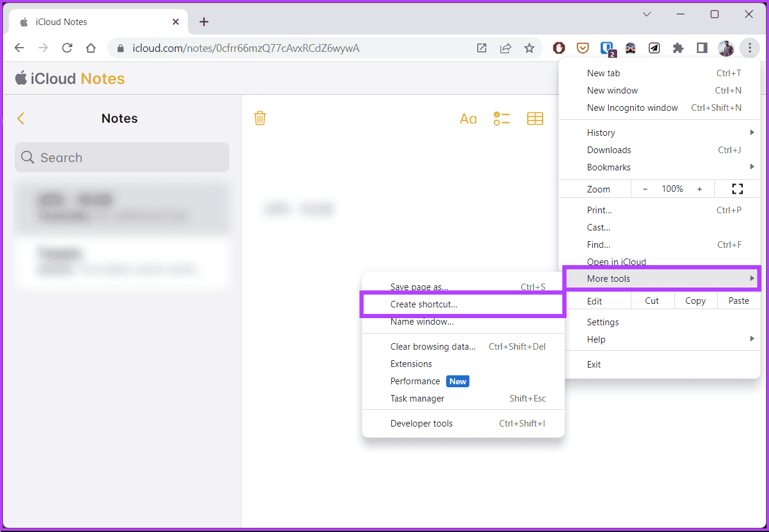Open the 1Password extension
Image resolution: width=769 pixels, height=532 pixels.
(607, 48)
